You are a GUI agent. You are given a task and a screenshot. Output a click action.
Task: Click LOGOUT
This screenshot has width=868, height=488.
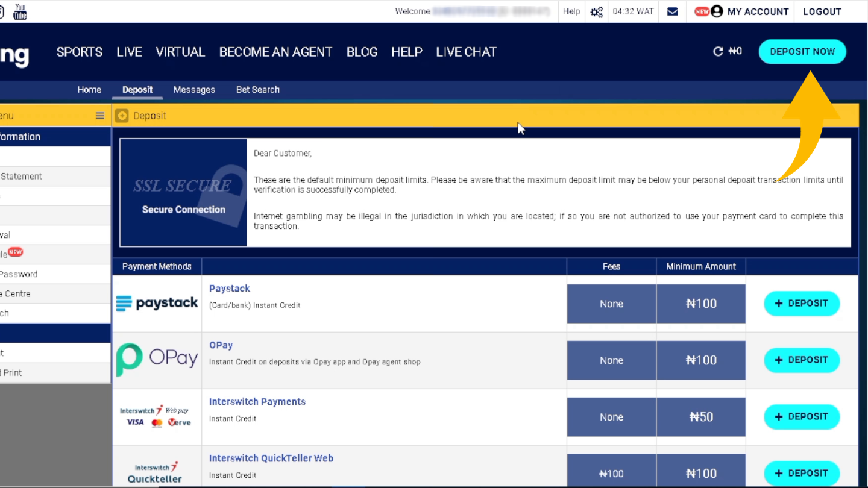point(822,11)
